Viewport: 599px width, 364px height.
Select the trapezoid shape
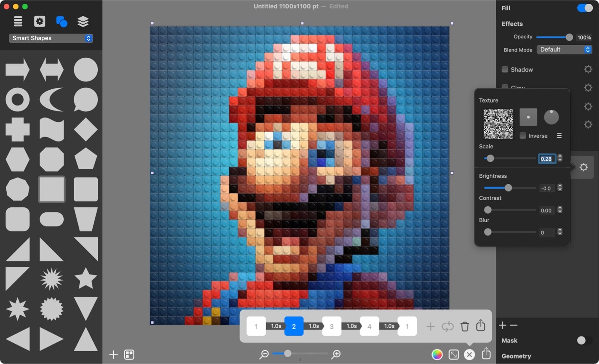point(86,219)
